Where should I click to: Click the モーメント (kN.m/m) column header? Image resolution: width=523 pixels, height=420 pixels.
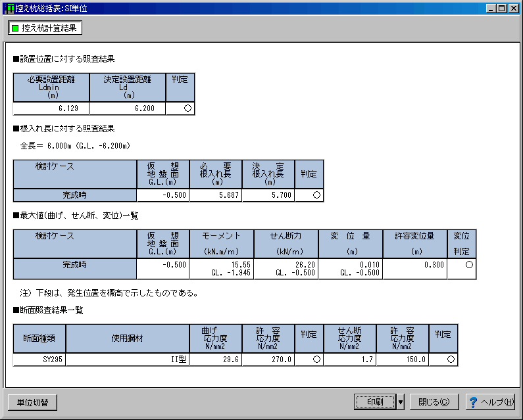(222, 244)
